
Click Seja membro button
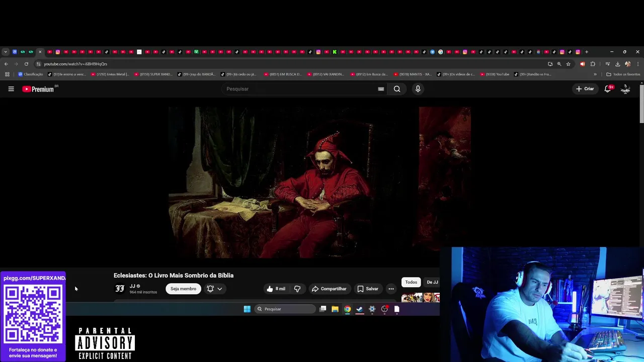click(x=183, y=289)
